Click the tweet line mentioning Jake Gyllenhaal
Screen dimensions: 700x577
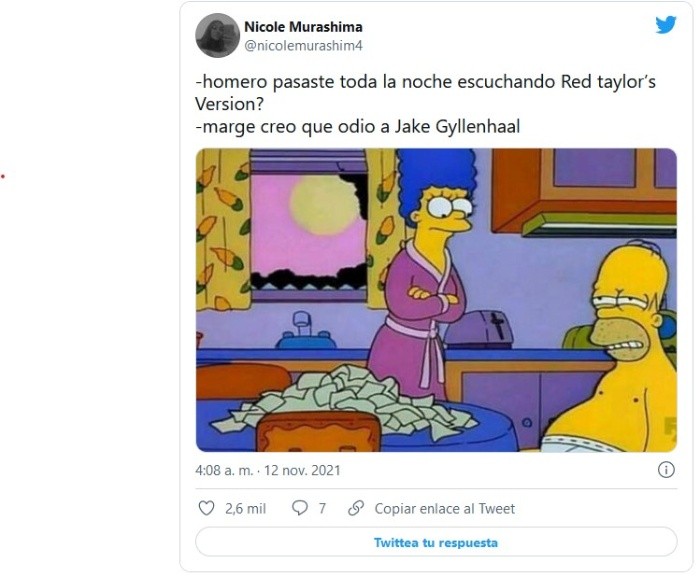coord(358,126)
